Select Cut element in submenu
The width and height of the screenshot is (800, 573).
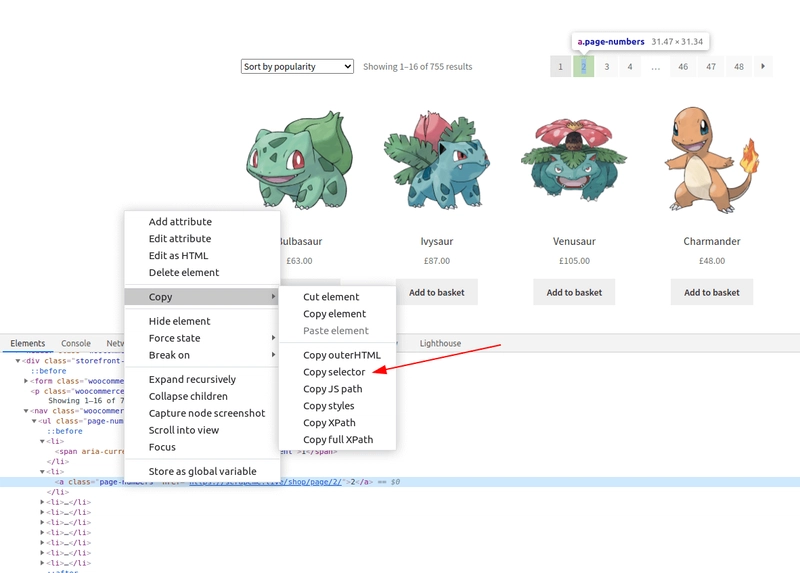coord(337,297)
